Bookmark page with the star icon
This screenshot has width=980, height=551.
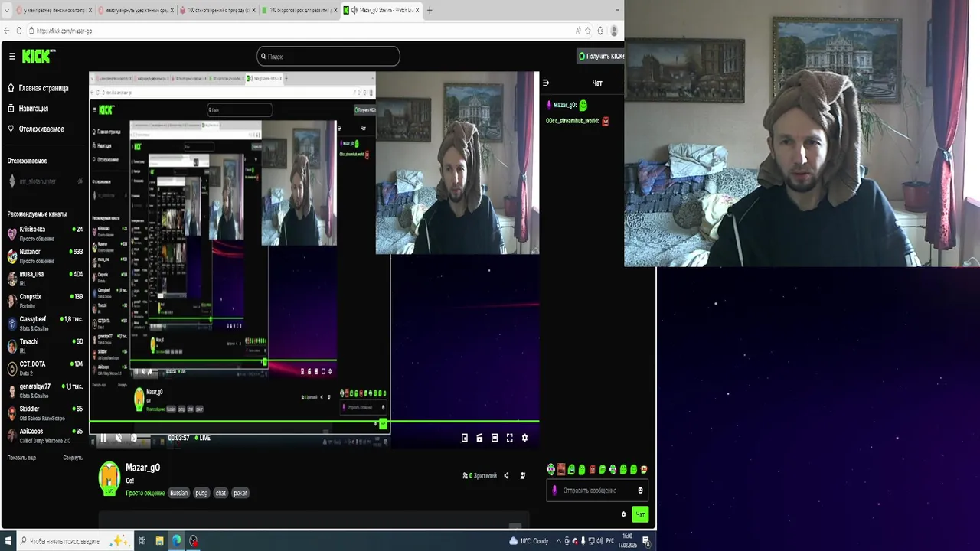click(x=588, y=31)
